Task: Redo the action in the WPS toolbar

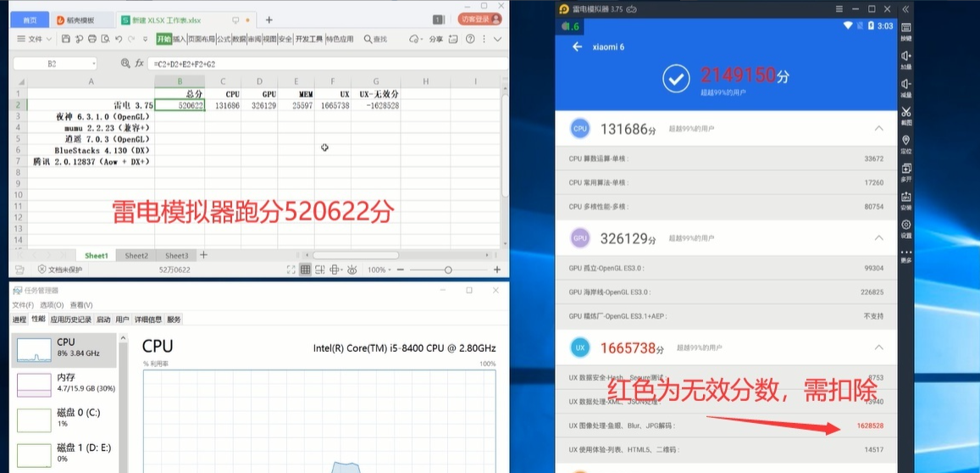Action: pyautogui.click(x=131, y=39)
